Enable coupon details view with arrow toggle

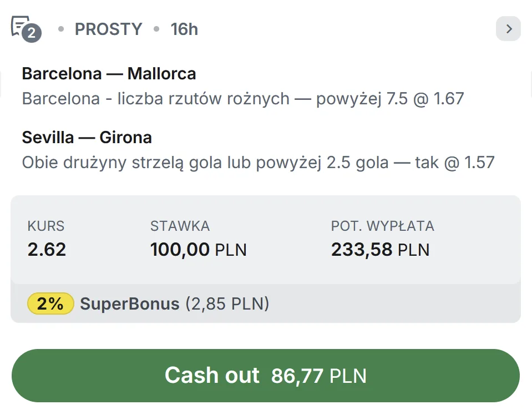tap(508, 28)
